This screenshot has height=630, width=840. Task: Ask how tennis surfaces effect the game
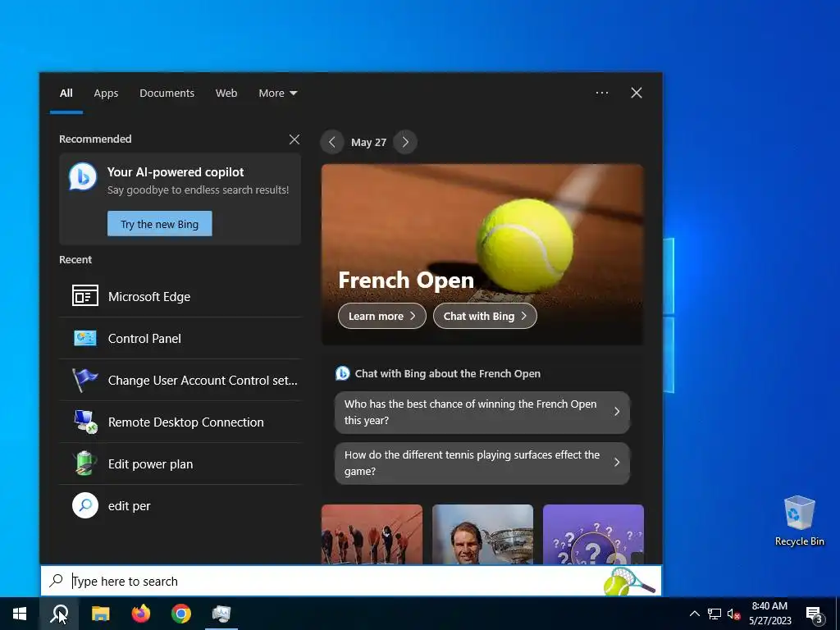click(x=482, y=463)
